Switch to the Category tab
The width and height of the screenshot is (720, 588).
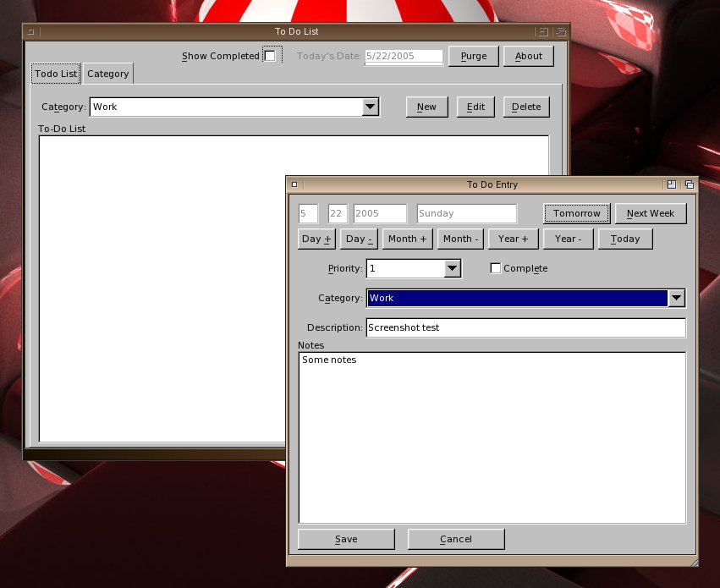108,74
